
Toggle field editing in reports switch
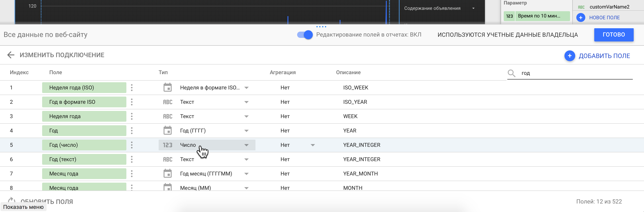click(305, 35)
